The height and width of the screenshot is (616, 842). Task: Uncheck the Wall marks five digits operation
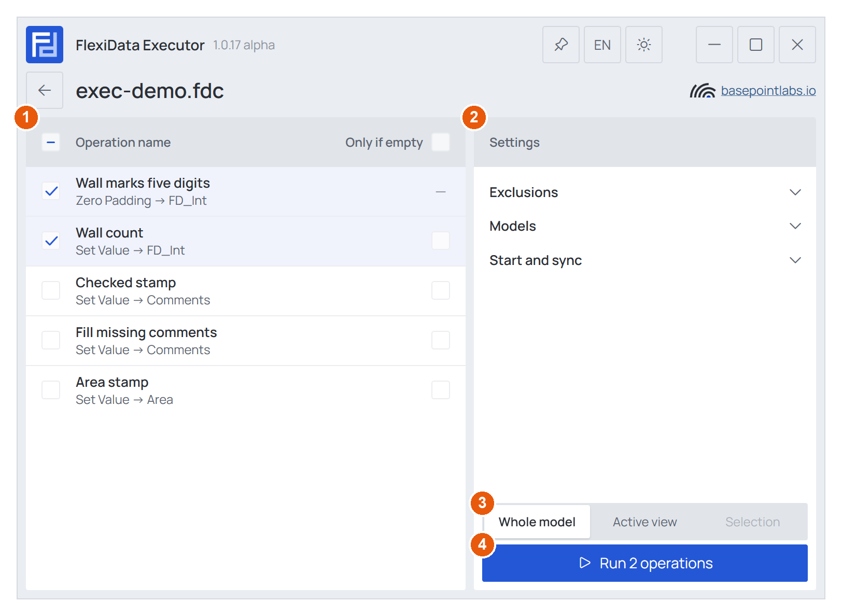(51, 191)
